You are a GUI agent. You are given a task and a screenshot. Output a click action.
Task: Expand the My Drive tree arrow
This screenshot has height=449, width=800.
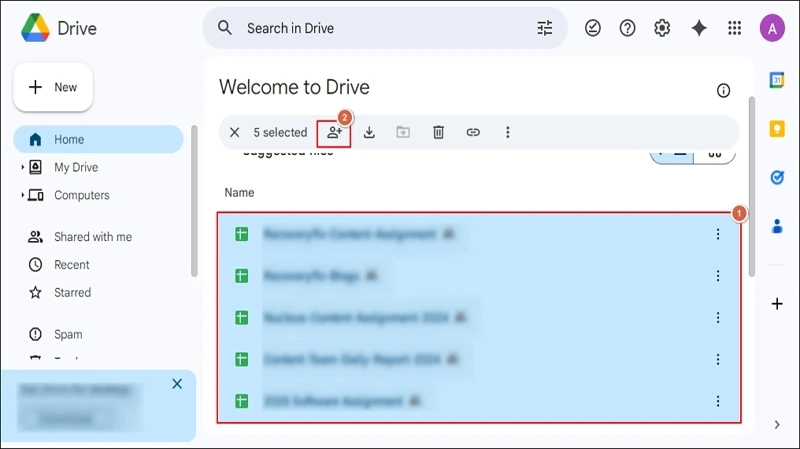pos(22,167)
